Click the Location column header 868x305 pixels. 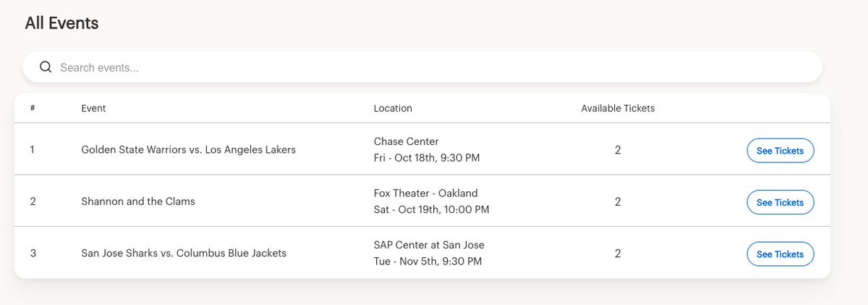coord(393,108)
